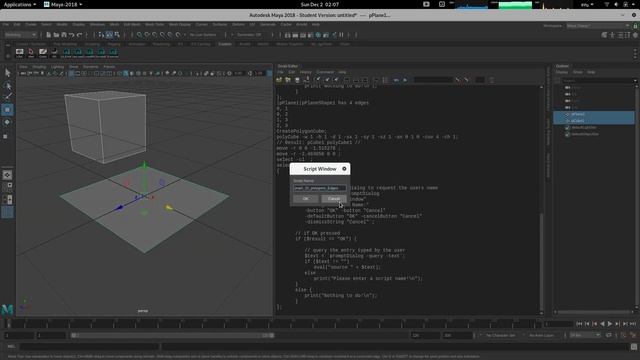The image size is (640, 360).
Task: Click second Custom shelf icon with red symbol
Action: point(31,53)
